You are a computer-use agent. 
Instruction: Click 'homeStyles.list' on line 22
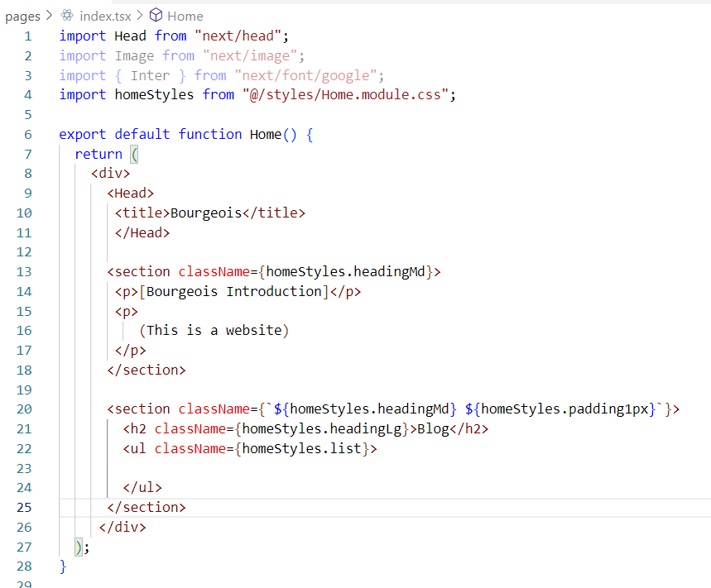tap(301, 448)
